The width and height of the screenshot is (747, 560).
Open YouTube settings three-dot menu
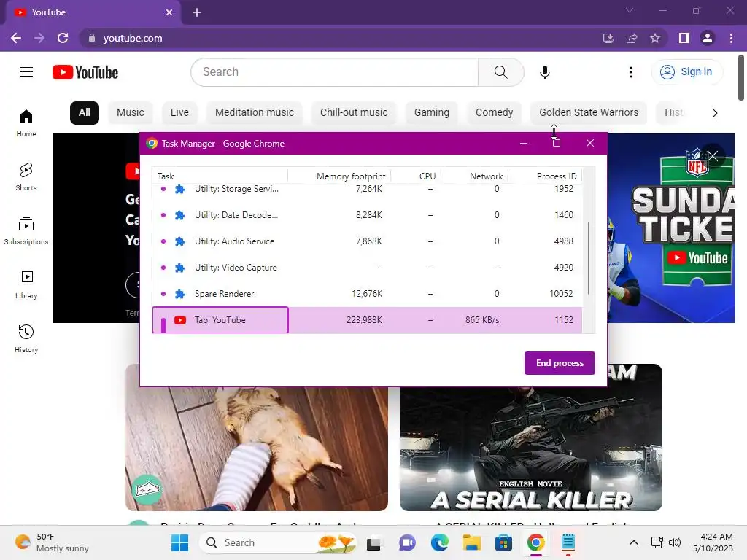point(631,72)
